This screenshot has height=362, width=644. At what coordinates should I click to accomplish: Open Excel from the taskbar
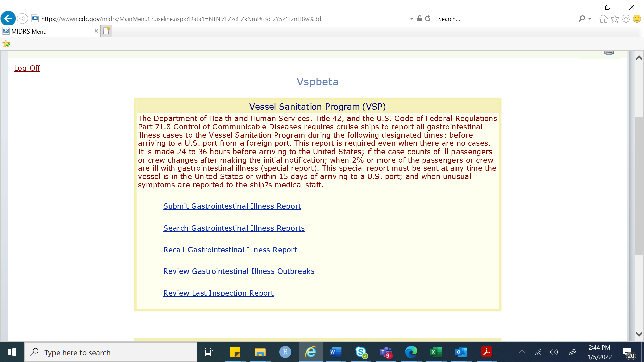[436, 352]
